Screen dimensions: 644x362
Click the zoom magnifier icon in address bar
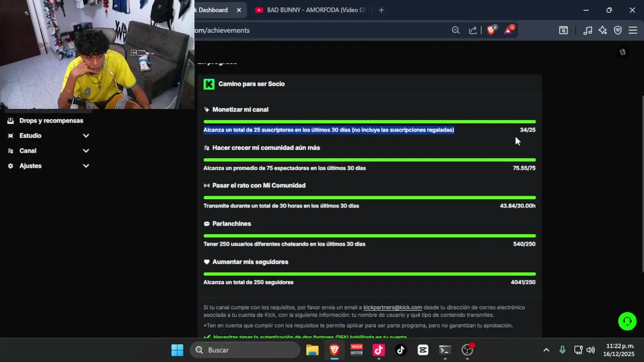(x=456, y=30)
